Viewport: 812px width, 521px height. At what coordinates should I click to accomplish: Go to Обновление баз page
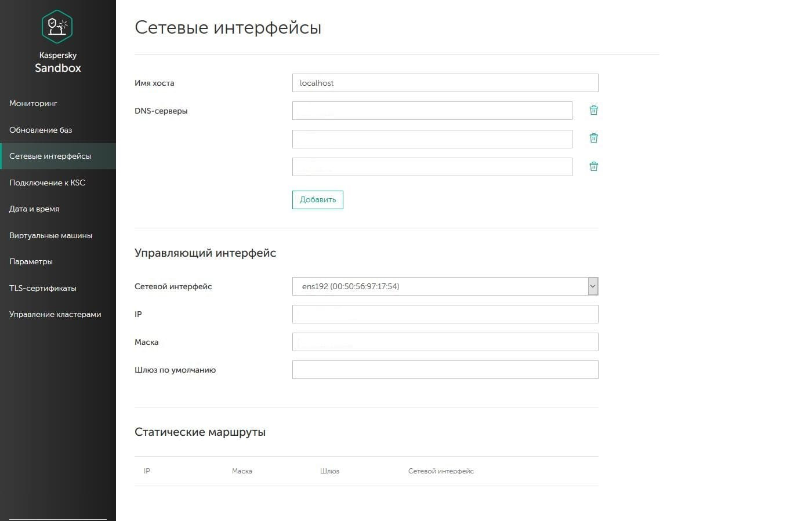(x=41, y=130)
